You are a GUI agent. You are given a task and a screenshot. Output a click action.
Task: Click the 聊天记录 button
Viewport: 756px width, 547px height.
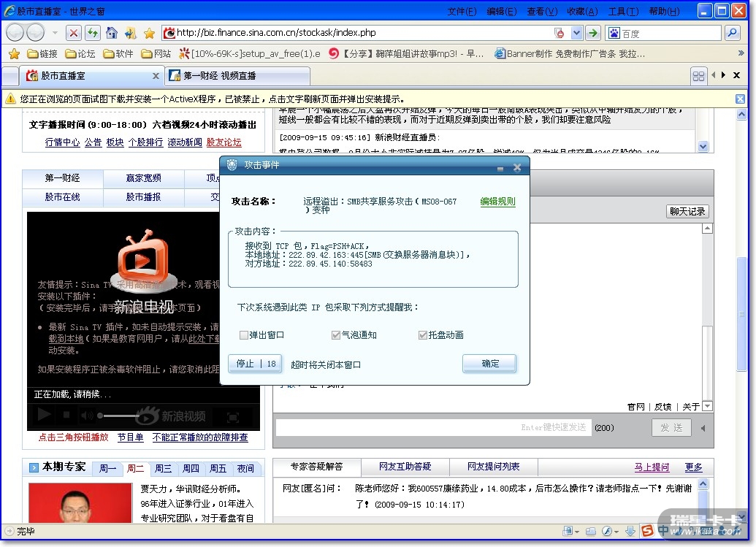[687, 211]
